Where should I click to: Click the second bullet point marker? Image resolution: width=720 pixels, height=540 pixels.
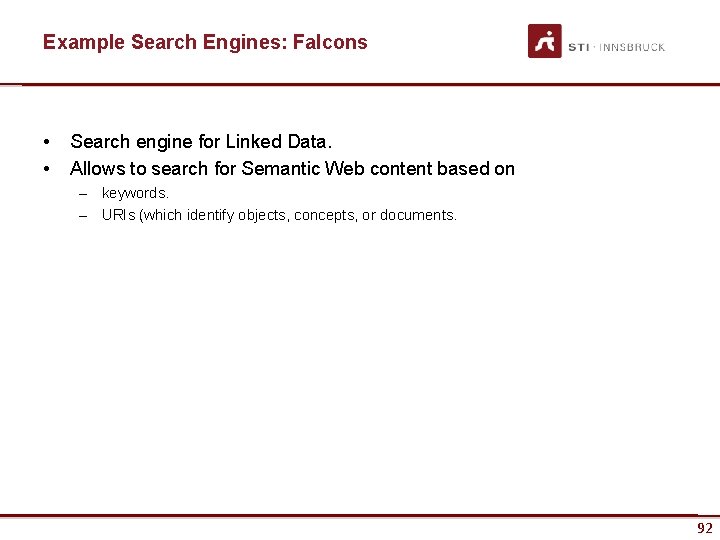click(46, 169)
